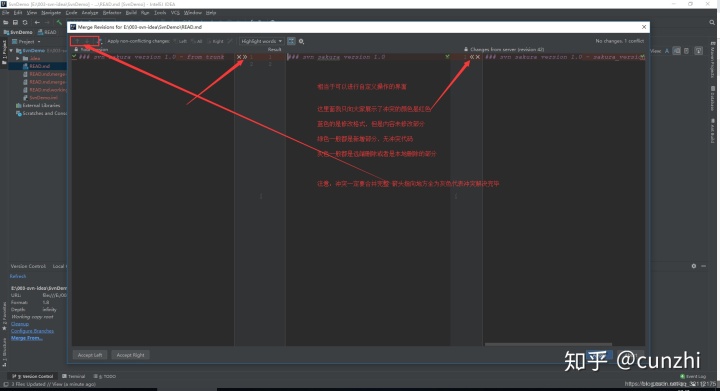The height and width of the screenshot is (391, 720).
Task: Open the Edit menu
Action: click(17, 13)
